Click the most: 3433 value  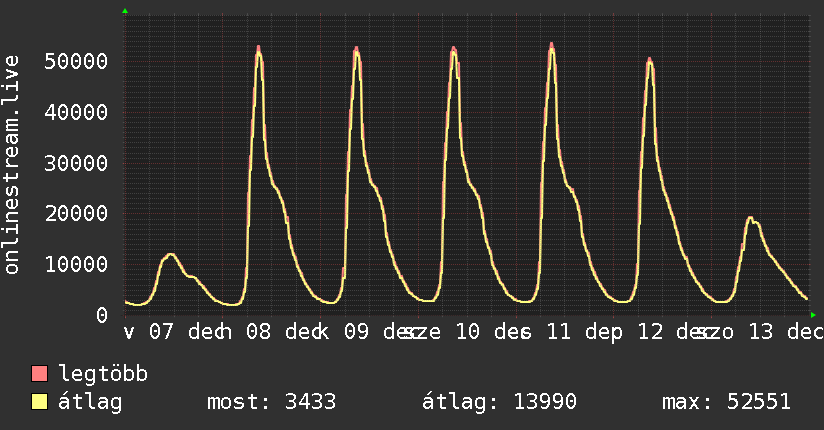pyautogui.click(x=271, y=402)
